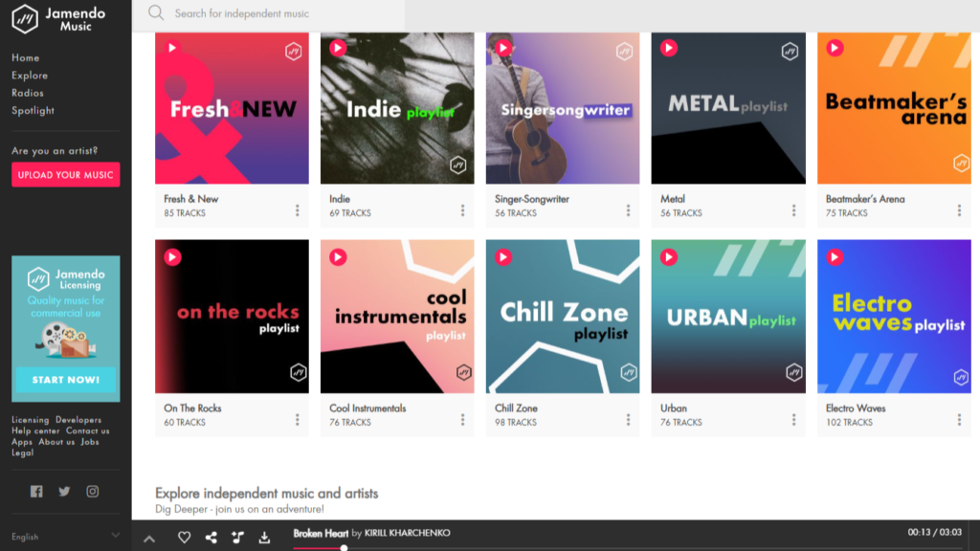Play the Fresh & New playlist
The image size is (980, 551).
[172, 48]
